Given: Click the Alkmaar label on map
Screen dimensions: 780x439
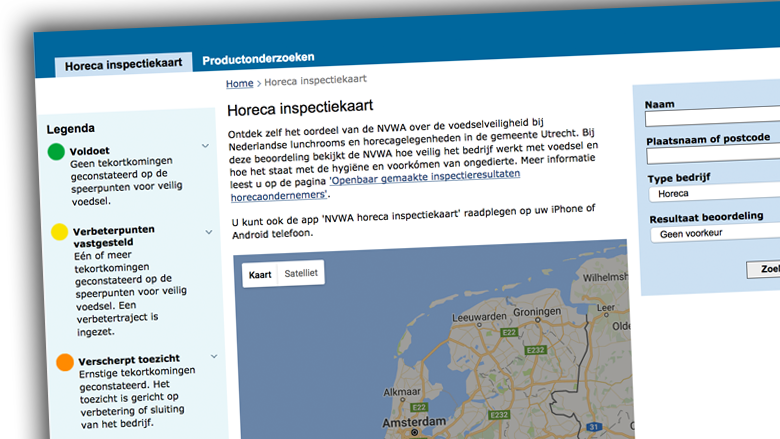Looking at the screenshot, I should coord(402,392).
